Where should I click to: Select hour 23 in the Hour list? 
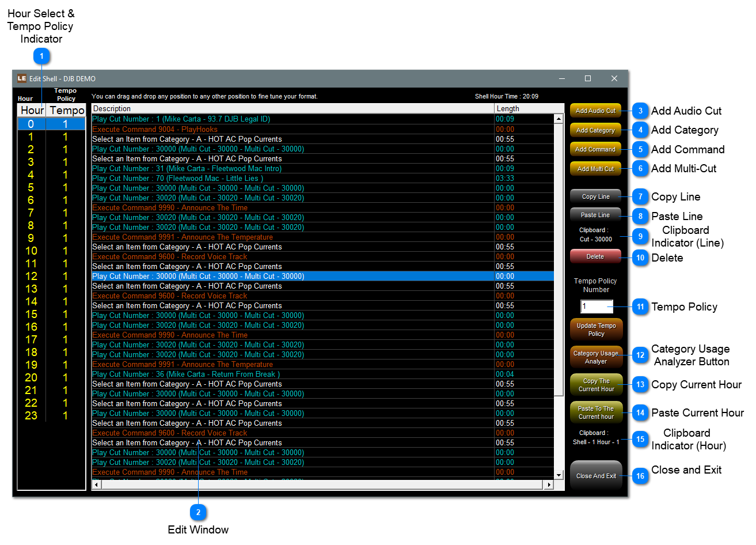pos(51,415)
